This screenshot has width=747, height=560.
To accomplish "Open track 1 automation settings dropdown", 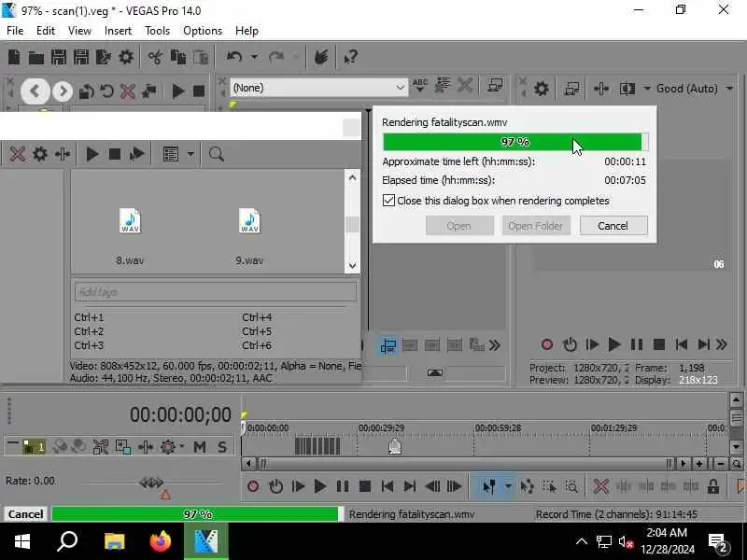I will (x=182, y=447).
